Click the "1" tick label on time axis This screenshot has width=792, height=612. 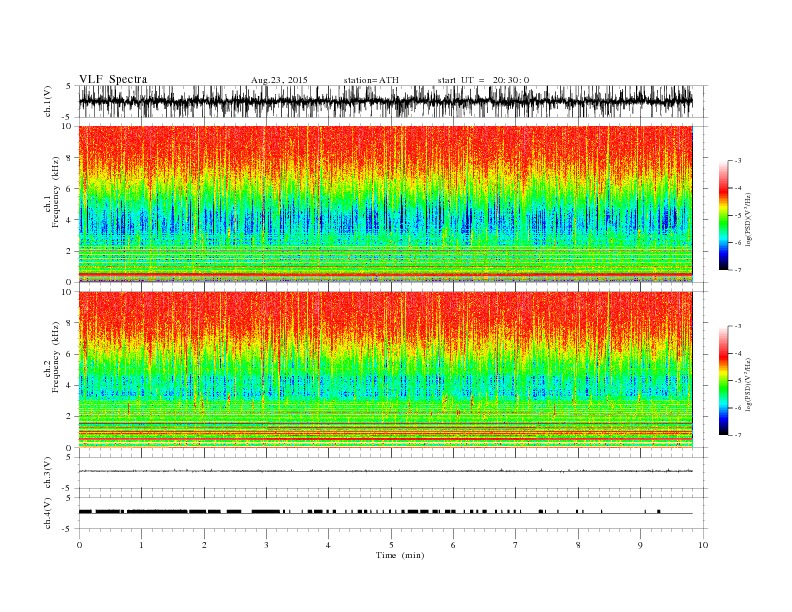click(141, 545)
